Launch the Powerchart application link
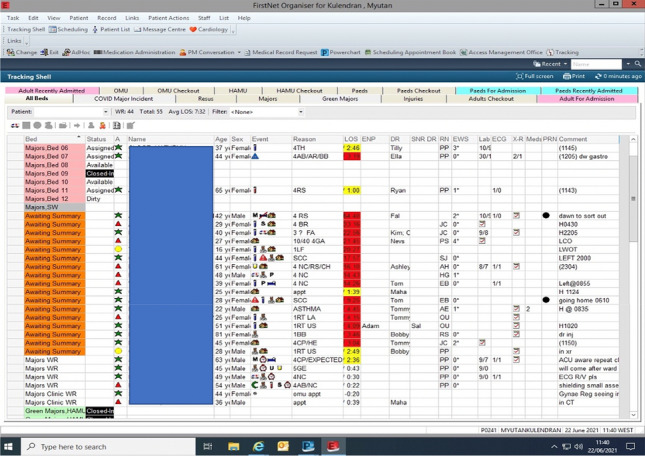The image size is (645, 456). [x=341, y=52]
